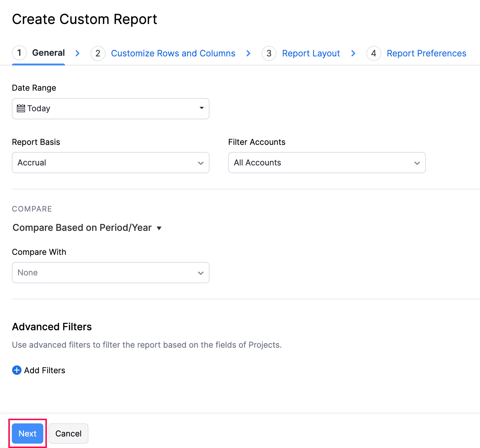Open the Compare With None dropdown
The width and height of the screenshot is (480, 448).
click(111, 273)
